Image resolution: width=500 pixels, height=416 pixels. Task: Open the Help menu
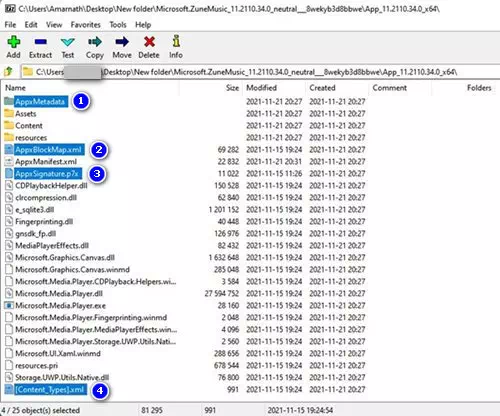point(143,25)
